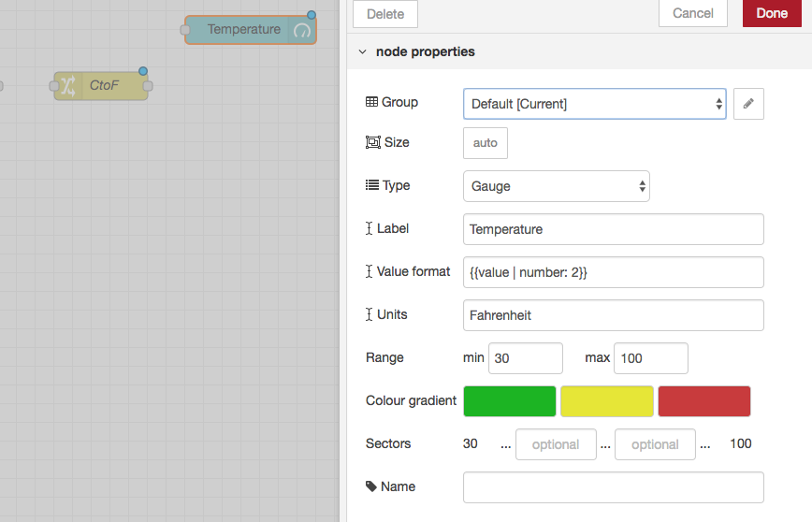Click the shuffle icon on CtoF node
Viewport: 812px width, 522px height.
tap(68, 86)
